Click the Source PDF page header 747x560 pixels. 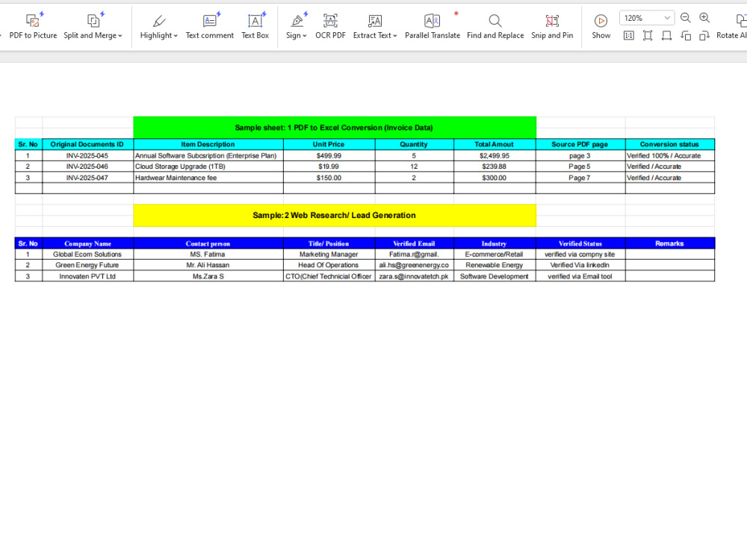580,144
